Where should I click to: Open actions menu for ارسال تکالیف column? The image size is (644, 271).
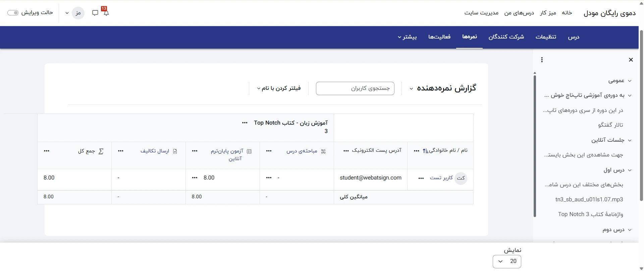click(x=121, y=151)
